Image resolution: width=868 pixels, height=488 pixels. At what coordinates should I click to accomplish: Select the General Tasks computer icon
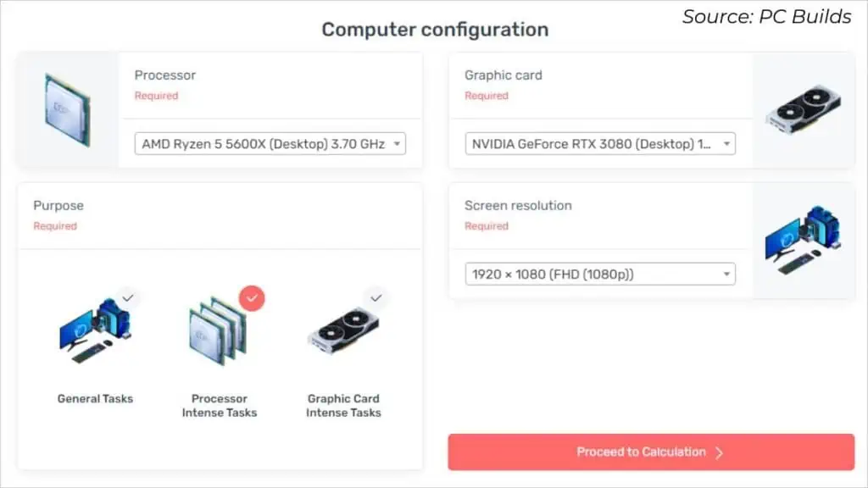click(x=95, y=332)
